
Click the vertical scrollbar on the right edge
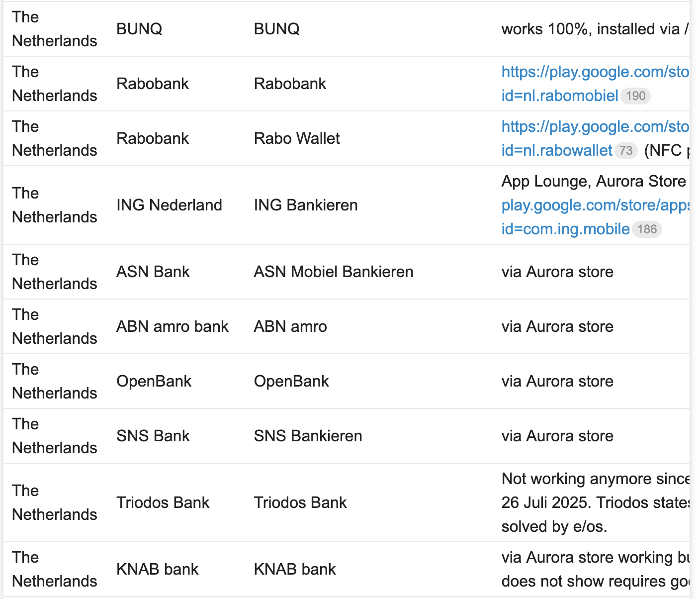(694, 299)
